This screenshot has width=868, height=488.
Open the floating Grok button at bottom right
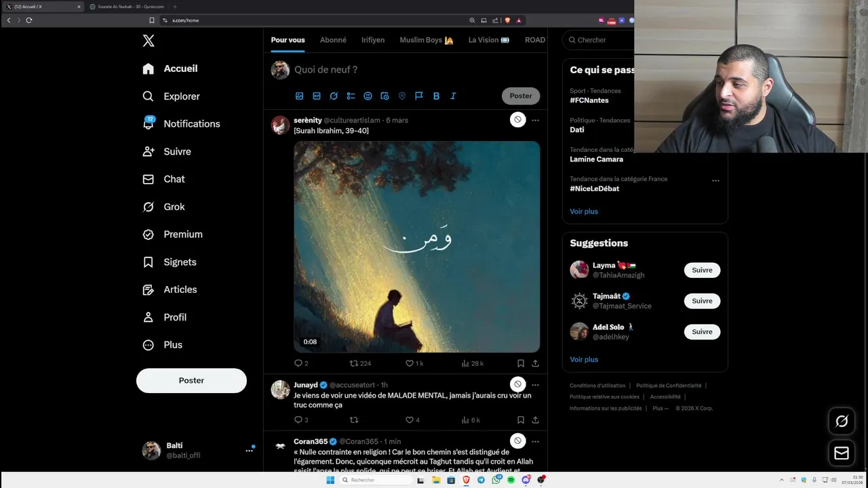coord(842,421)
